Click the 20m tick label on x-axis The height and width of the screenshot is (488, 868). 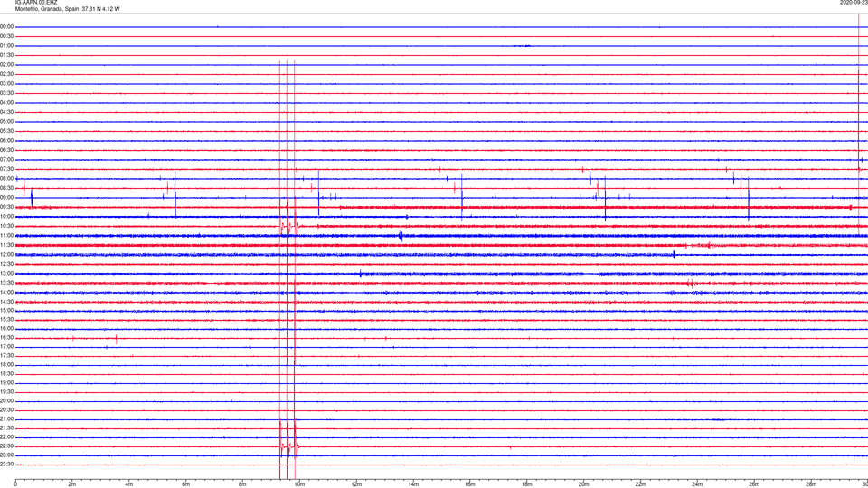(583, 484)
